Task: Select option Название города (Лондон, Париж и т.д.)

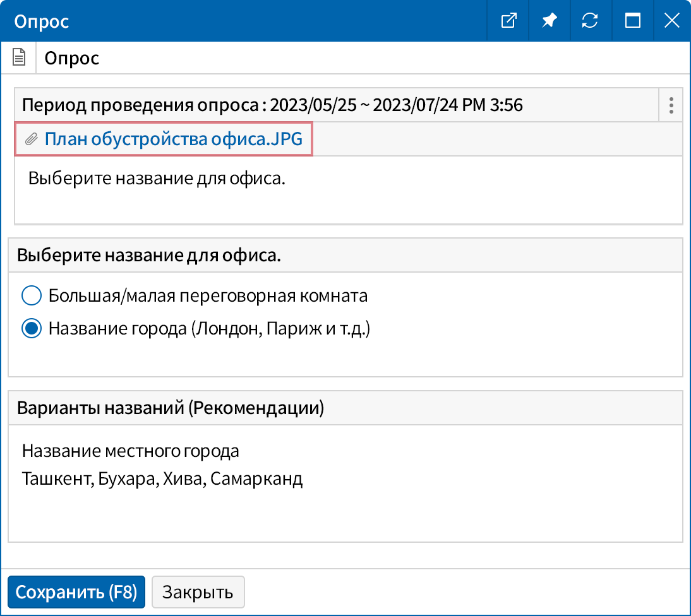Action: pos(31,327)
